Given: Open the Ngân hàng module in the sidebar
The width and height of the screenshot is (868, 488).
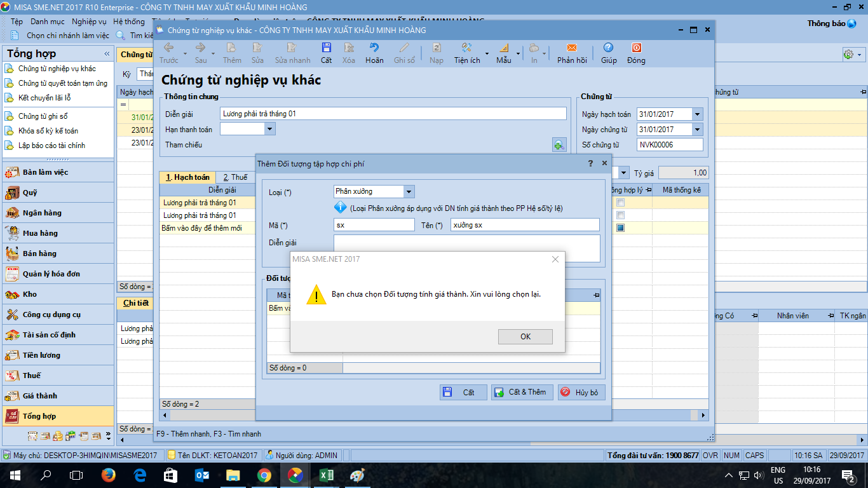Looking at the screenshot, I should tap(58, 213).
